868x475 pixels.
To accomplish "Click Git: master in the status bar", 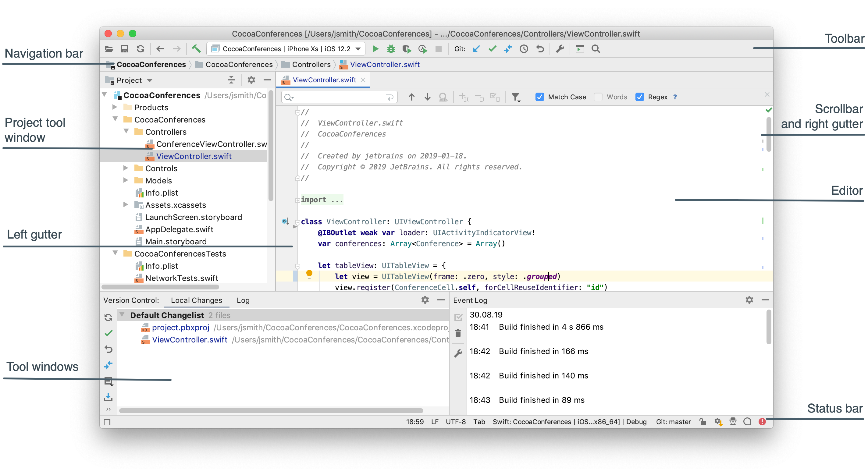I will coord(673,422).
